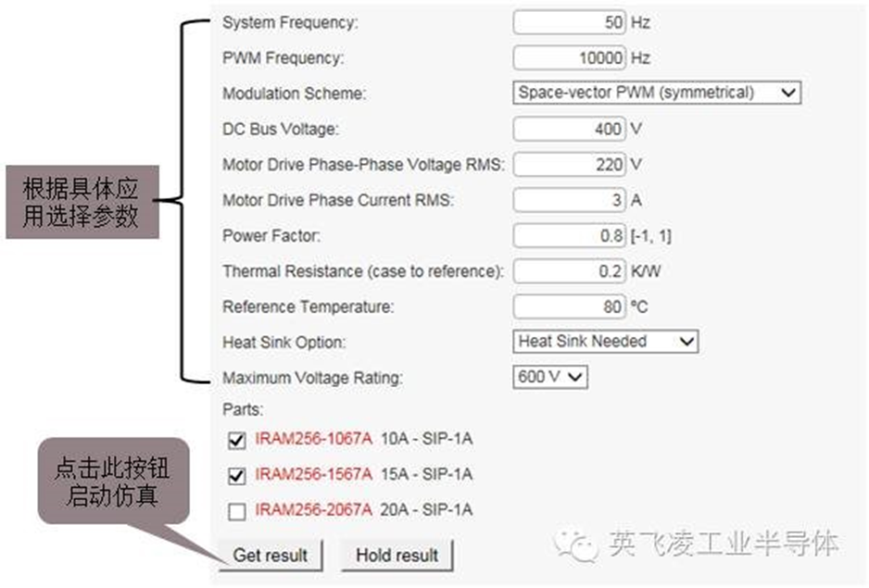The height and width of the screenshot is (588, 869).
Task: Click the Get result button
Action: click(x=269, y=555)
